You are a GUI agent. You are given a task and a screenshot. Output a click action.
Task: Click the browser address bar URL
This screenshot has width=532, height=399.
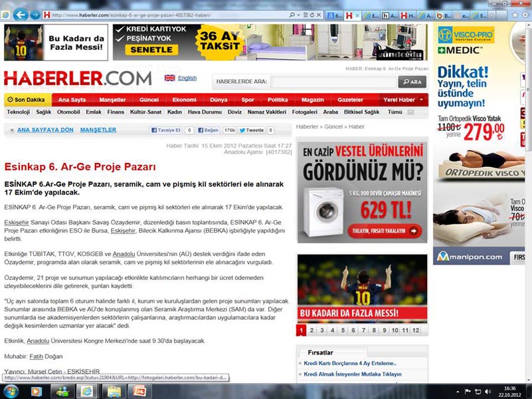132,15
